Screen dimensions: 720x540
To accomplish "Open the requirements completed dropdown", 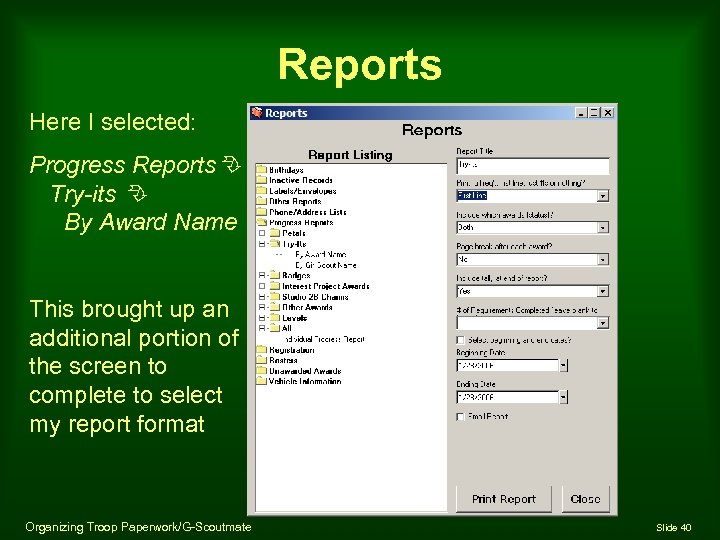I will (603, 323).
